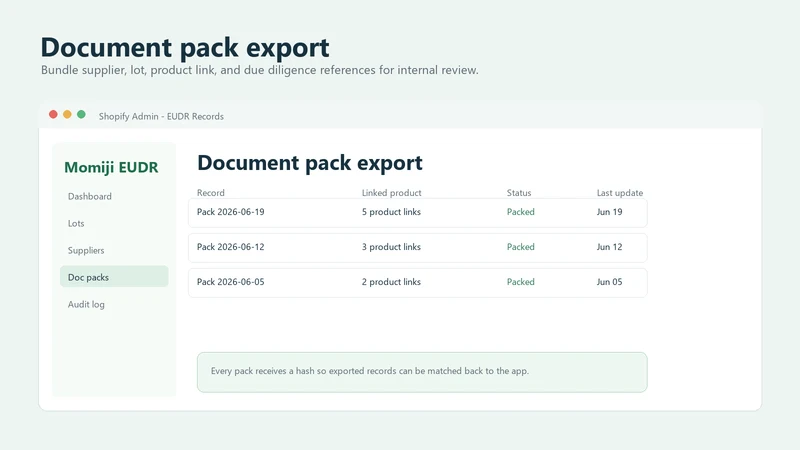The width and height of the screenshot is (800, 450).
Task: Click the in-app Document pack export heading
Action: pyautogui.click(x=310, y=163)
